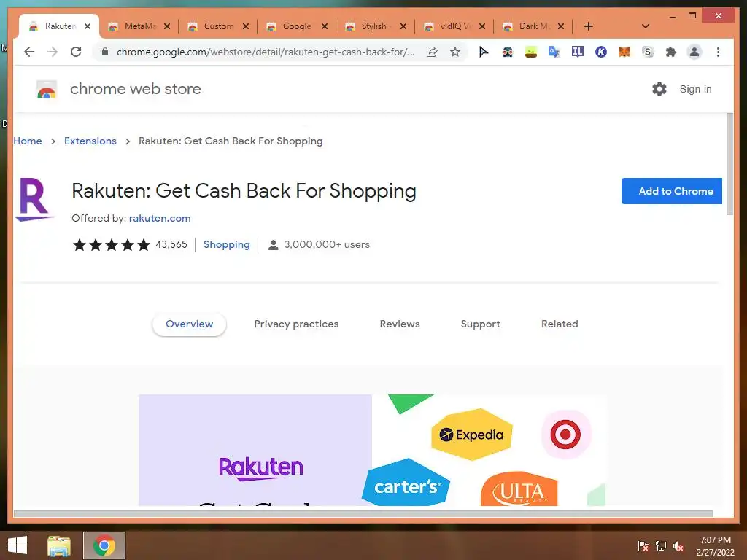Click the lock icon in address bar
The image size is (747, 560).
click(105, 52)
